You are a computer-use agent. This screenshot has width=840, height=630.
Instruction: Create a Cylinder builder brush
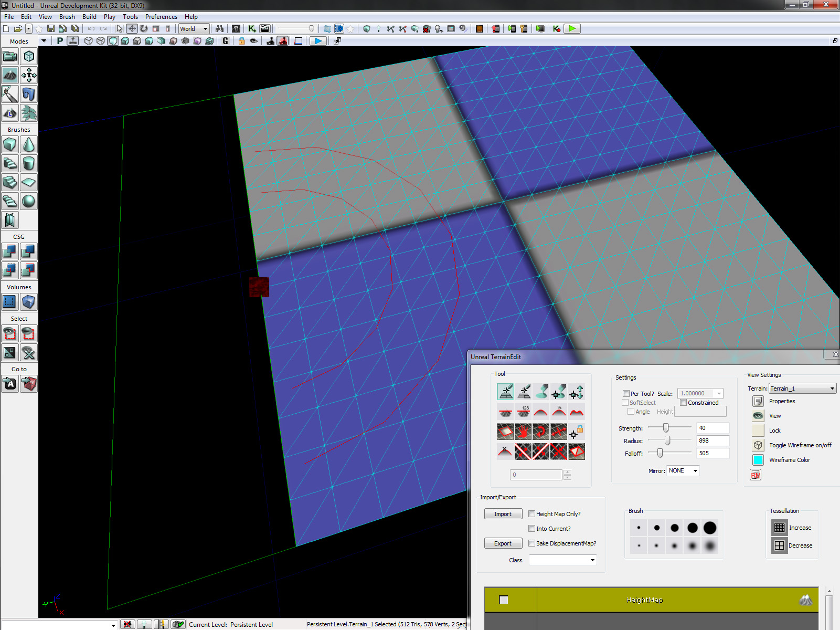(29, 163)
